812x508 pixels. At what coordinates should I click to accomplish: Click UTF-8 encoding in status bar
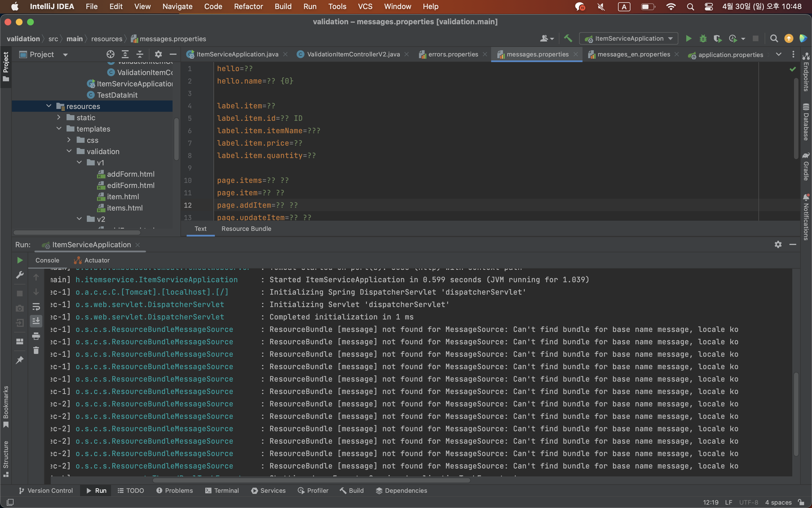coord(749,502)
